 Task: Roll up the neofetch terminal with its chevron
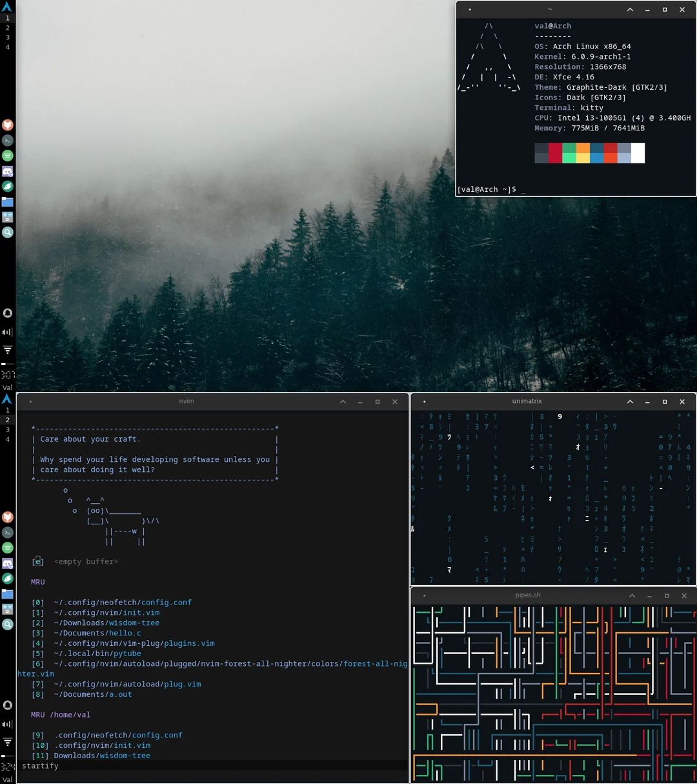pos(629,10)
